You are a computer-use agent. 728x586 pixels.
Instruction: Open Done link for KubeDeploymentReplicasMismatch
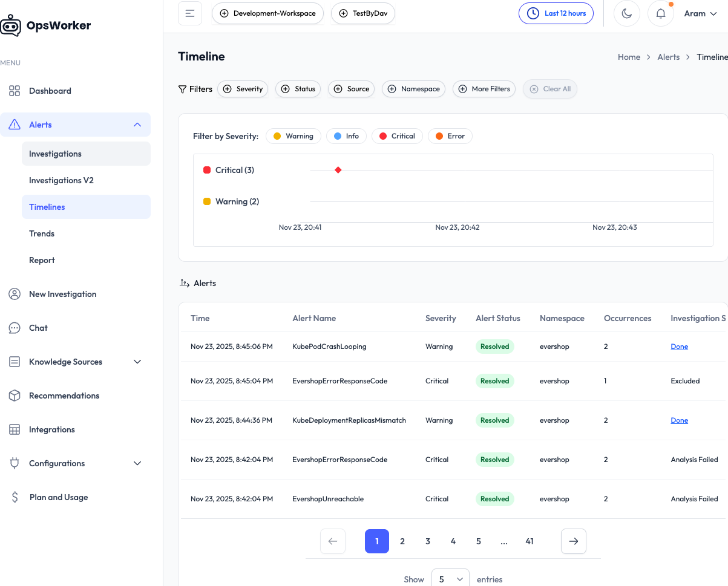(x=679, y=420)
